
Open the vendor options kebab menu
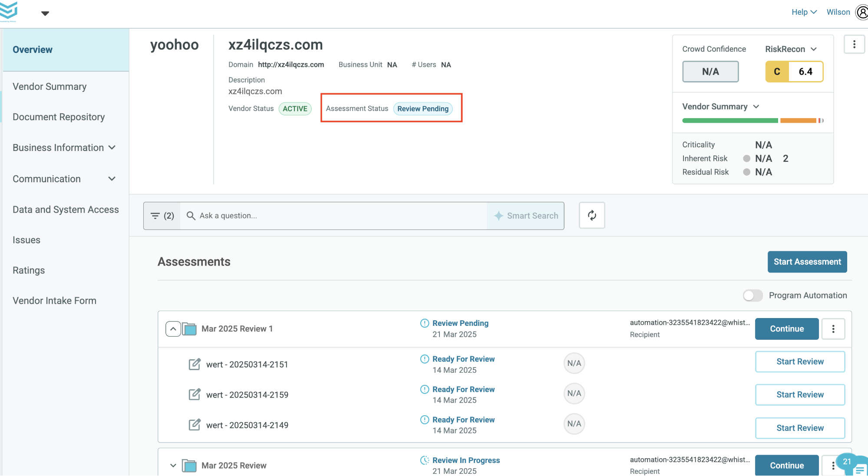coord(854,44)
